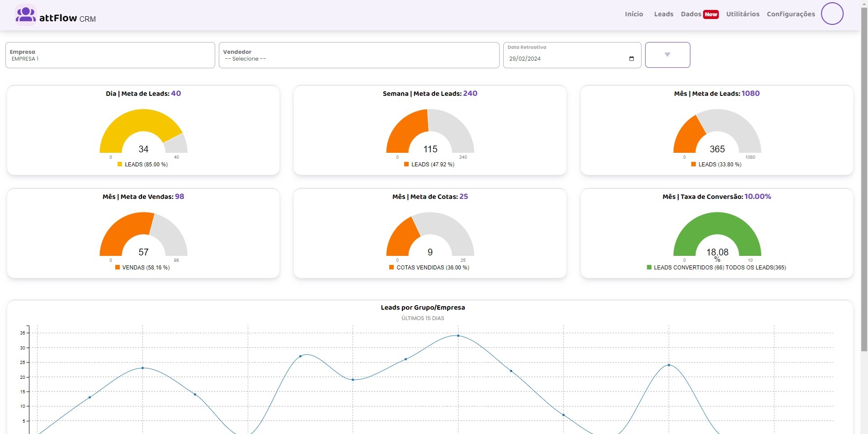868x434 pixels.
Task: Go to the Início menu item
Action: 634,14
